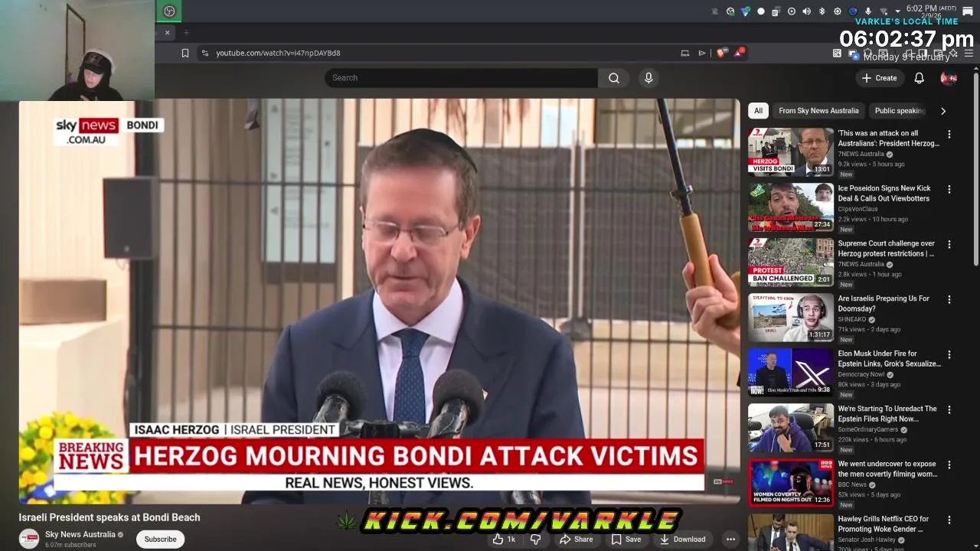Image resolution: width=980 pixels, height=551 pixels.
Task: Select the All filter chip
Action: coord(758,111)
